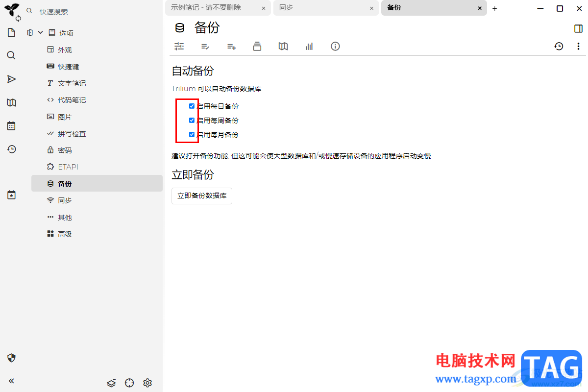Open note paths icon in the ribbon
588x392 pixels.
257,46
